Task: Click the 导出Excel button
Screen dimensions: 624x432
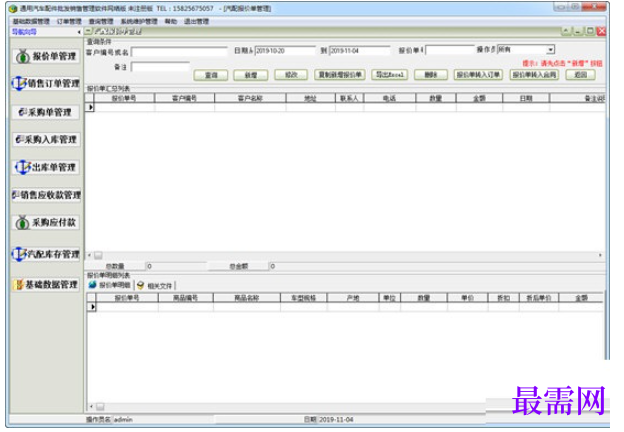Action: pyautogui.click(x=390, y=74)
